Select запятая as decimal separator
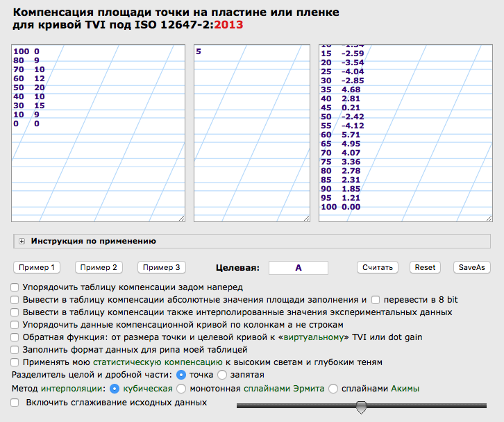Viewport: 504px width, 422px height. (222, 375)
